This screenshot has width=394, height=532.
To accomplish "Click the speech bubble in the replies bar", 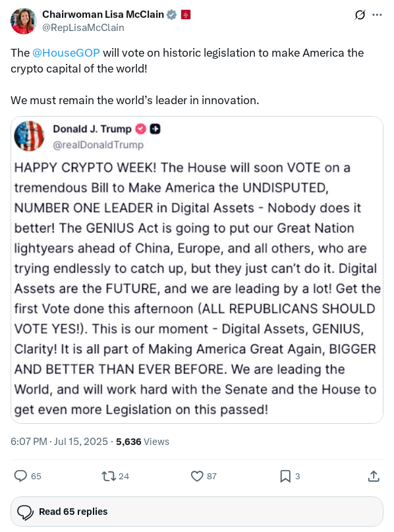I will pyautogui.click(x=24, y=512).
